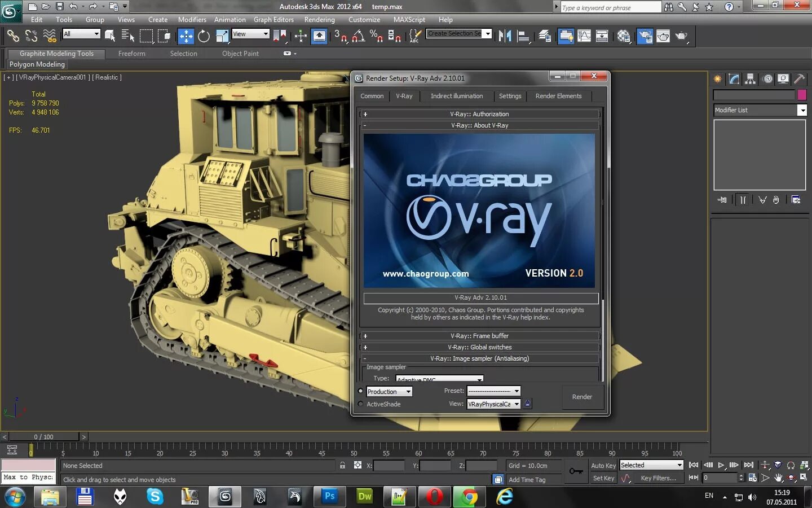812x508 pixels.
Task: Open the Modifier List dropdown
Action: [760, 110]
